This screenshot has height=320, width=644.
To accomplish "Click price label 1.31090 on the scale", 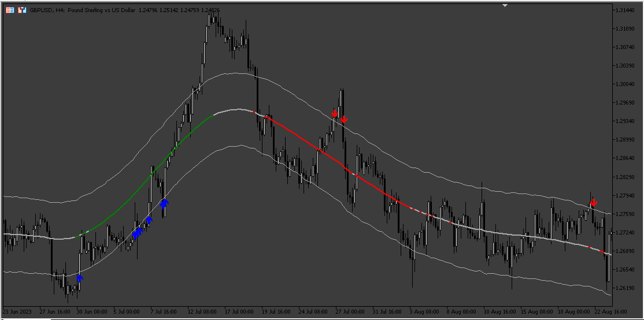I will (626, 28).
